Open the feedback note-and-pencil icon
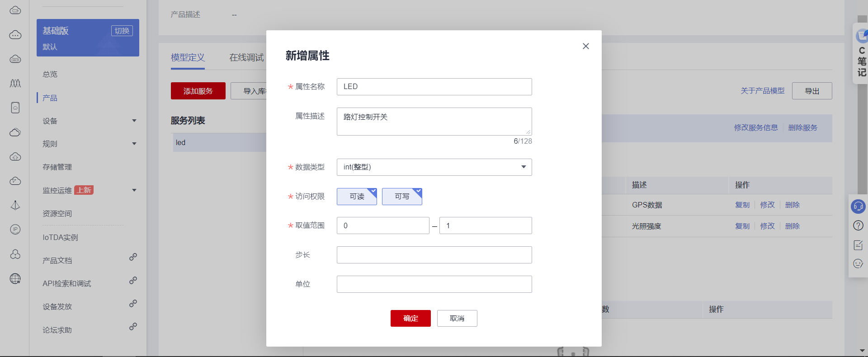Viewport: 868px width, 357px height. click(x=858, y=245)
